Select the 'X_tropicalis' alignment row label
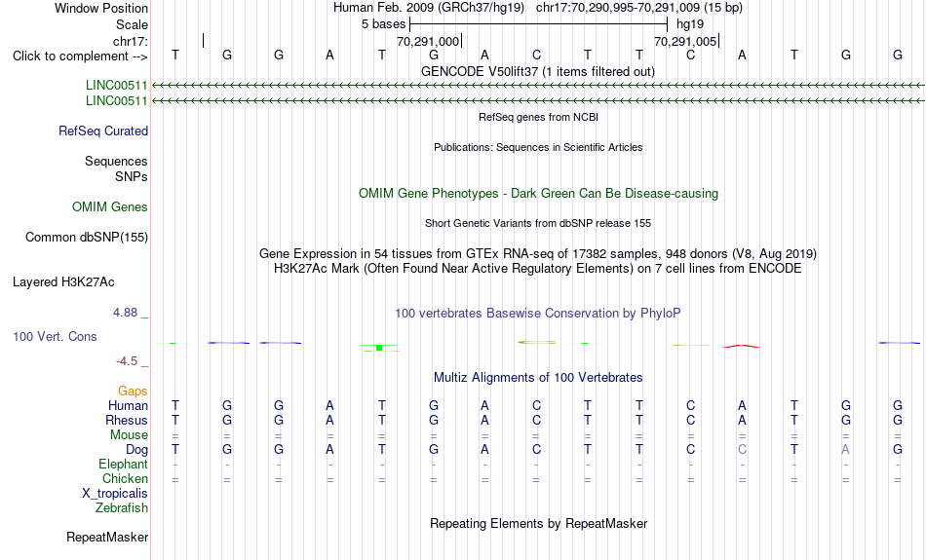 (x=115, y=494)
